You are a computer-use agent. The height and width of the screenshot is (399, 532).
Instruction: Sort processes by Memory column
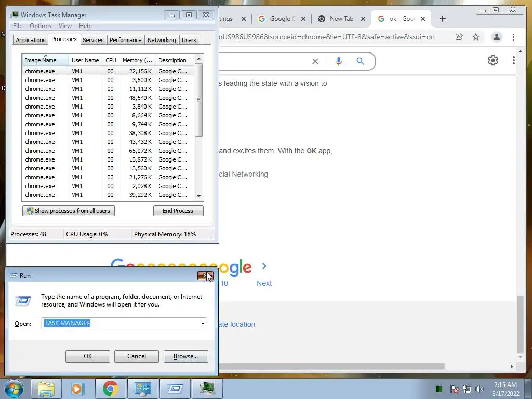point(137,60)
